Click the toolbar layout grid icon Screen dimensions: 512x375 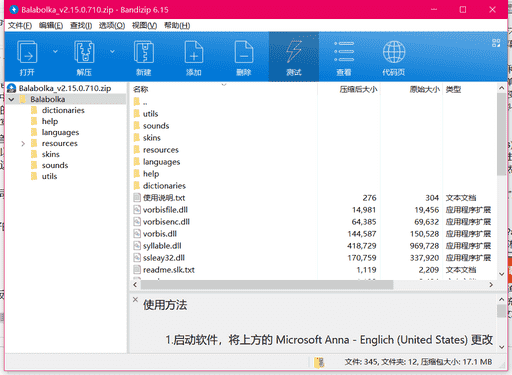[x=496, y=43]
